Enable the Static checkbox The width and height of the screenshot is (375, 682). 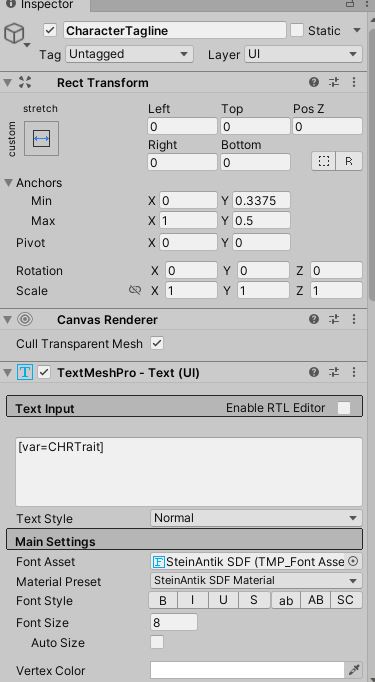tap(297, 30)
